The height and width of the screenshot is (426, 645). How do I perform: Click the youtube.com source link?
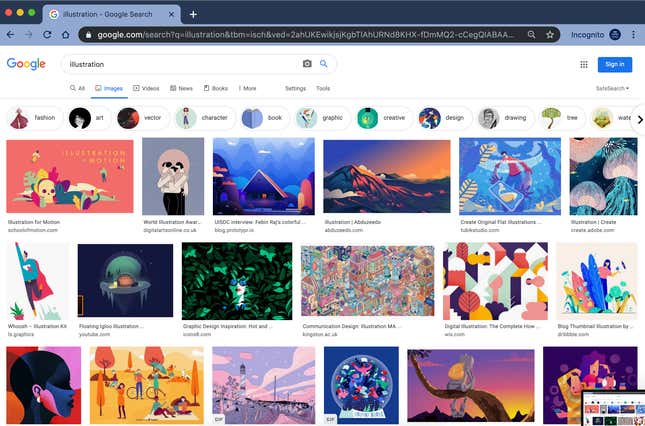(x=94, y=334)
